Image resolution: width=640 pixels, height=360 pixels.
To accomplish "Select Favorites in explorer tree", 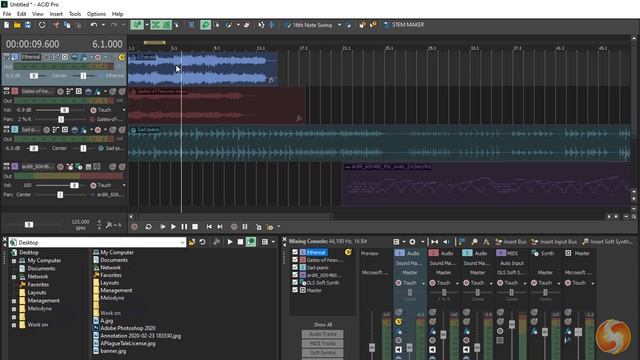I will 35,284.
